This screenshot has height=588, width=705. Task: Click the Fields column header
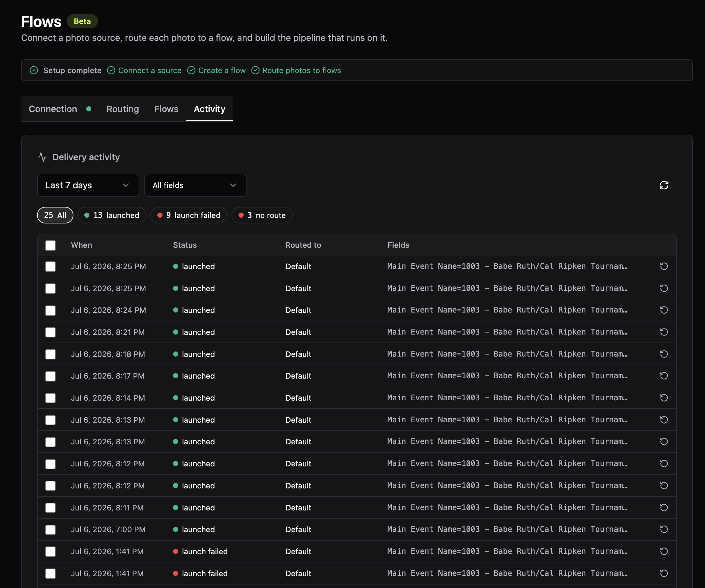pyautogui.click(x=398, y=245)
